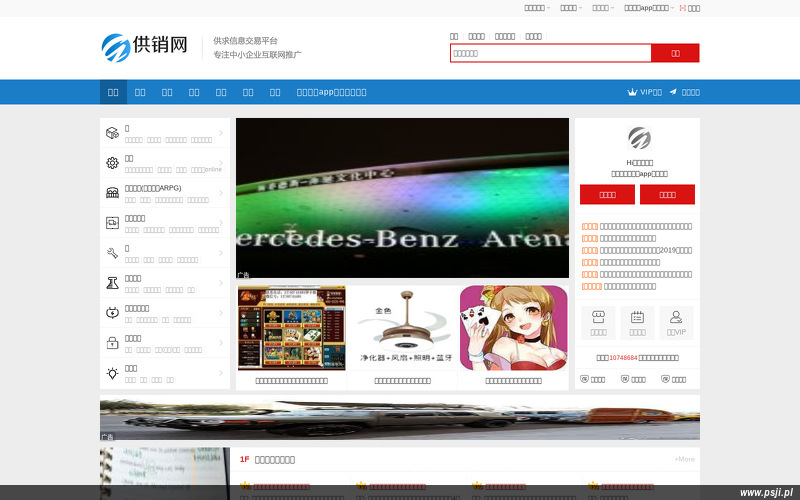This screenshot has height=500, width=800.
Task: Open the navbar item containing 'app'
Action: coord(332,92)
